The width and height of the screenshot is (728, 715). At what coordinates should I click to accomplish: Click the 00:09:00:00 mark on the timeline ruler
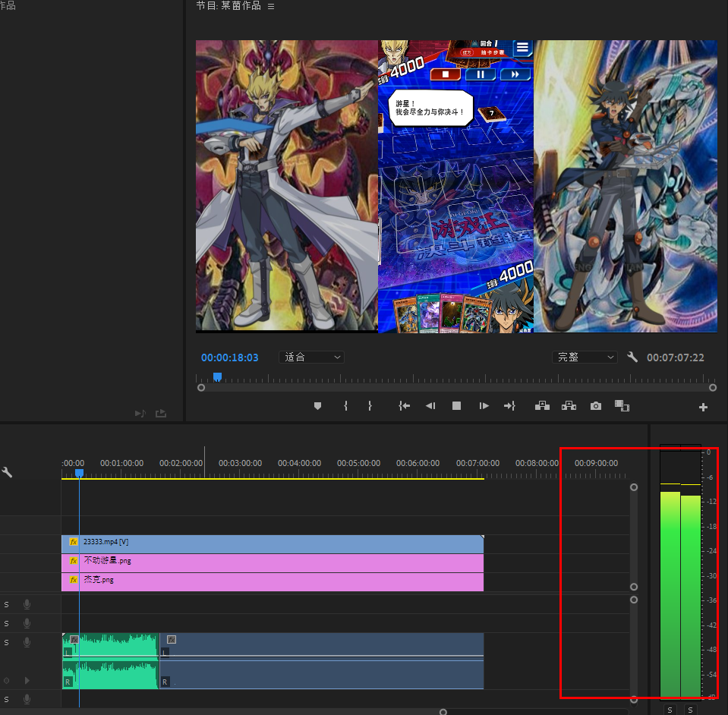596,463
